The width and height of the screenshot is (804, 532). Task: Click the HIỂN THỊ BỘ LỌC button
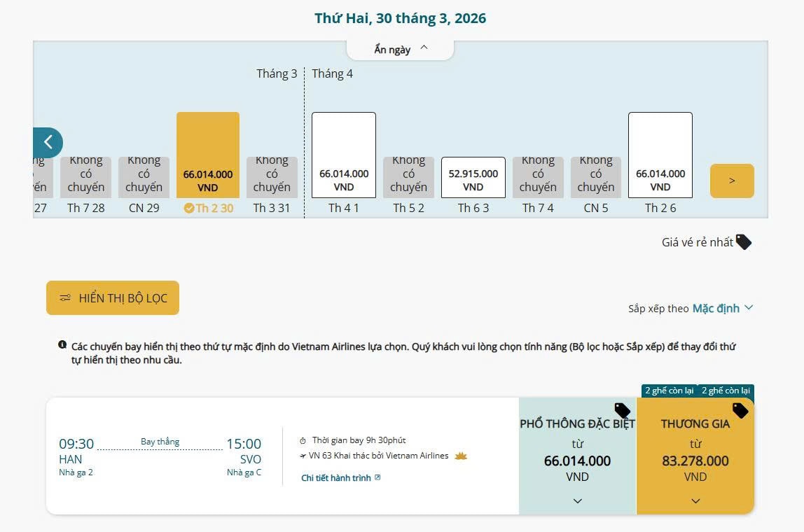point(113,298)
